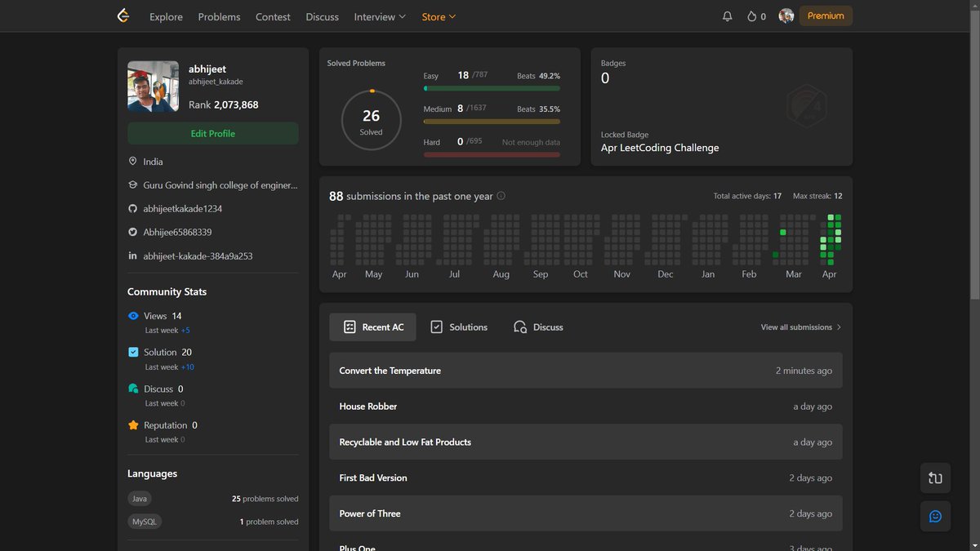Click the Hard progress bar
The width and height of the screenshot is (980, 551).
tap(492, 153)
